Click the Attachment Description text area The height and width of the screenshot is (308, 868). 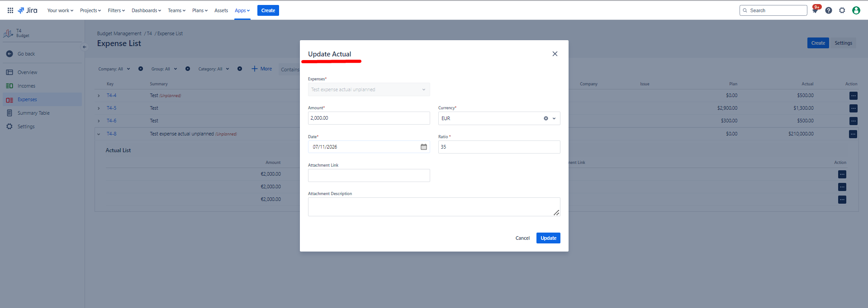coord(434,207)
